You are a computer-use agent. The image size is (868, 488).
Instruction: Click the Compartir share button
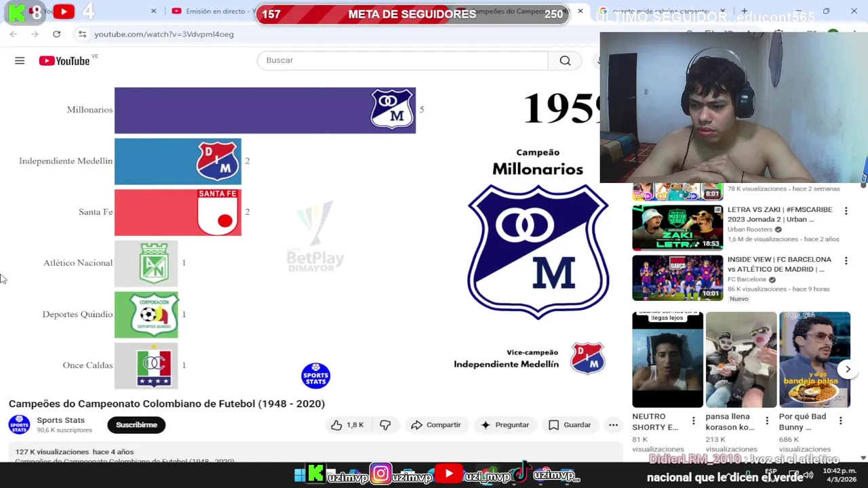(x=435, y=425)
